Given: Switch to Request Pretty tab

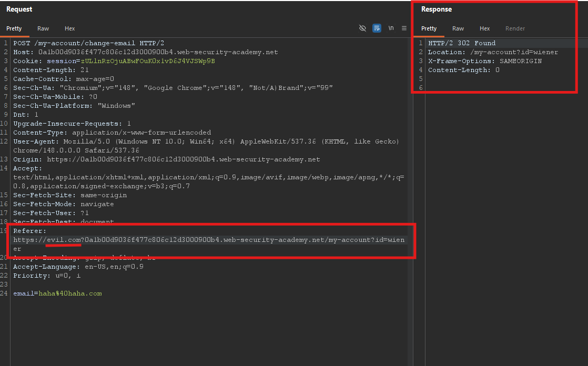Looking at the screenshot, I should tap(14, 28).
